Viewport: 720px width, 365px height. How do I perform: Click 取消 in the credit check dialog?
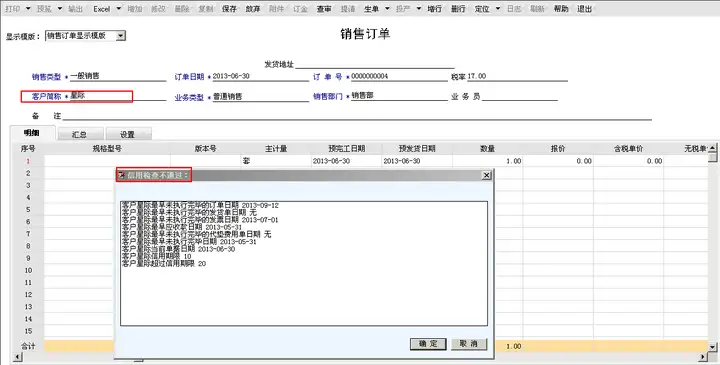469,344
